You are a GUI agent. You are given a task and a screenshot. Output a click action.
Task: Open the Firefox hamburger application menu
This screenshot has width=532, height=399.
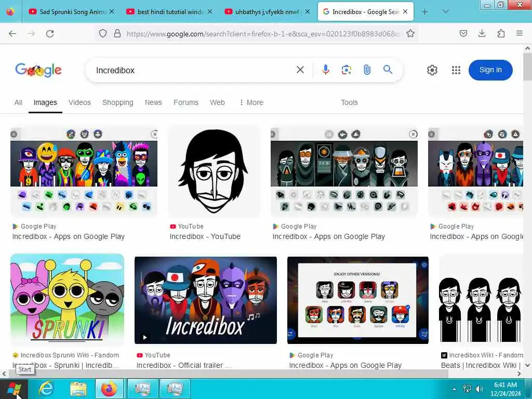point(520,33)
